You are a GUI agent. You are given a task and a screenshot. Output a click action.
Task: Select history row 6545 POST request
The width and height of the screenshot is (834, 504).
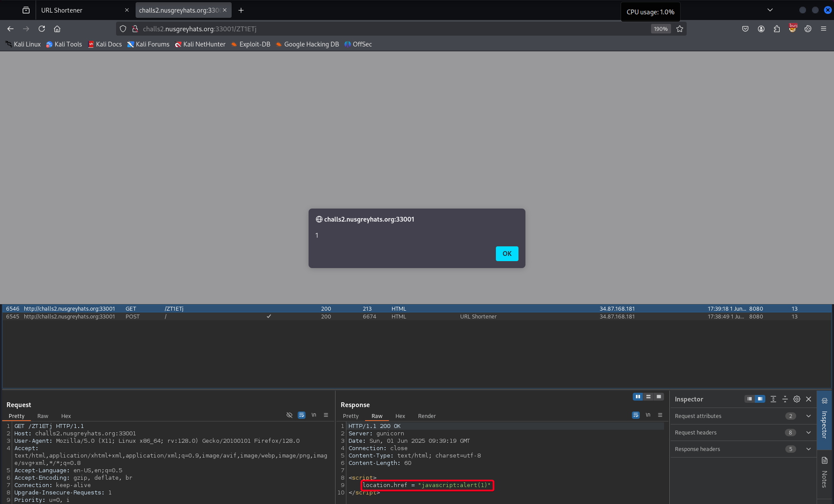point(417,317)
